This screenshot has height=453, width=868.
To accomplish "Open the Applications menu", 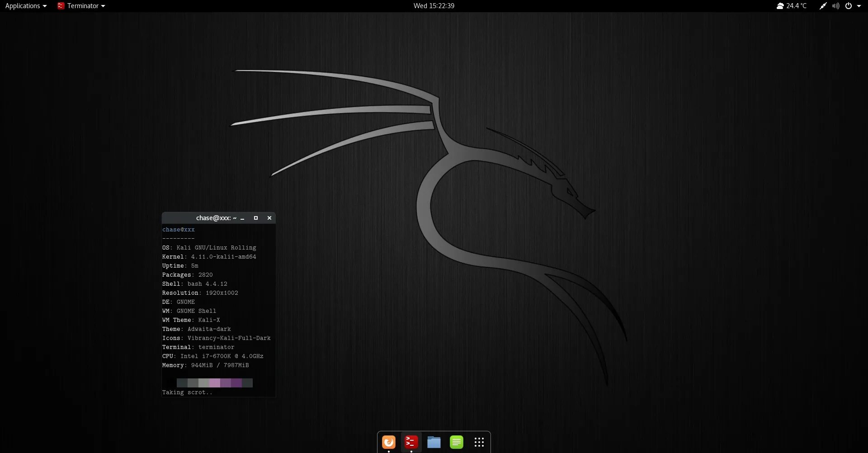I will pyautogui.click(x=26, y=6).
